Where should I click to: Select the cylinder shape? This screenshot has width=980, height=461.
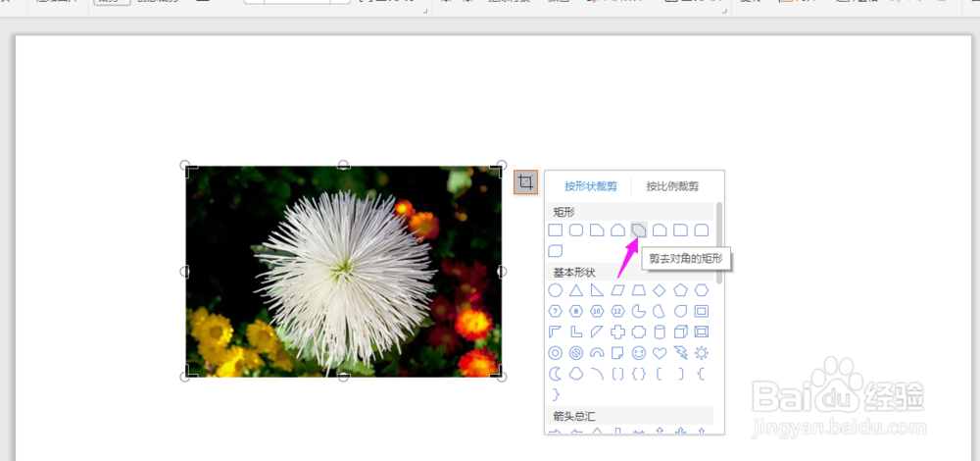[x=660, y=332]
